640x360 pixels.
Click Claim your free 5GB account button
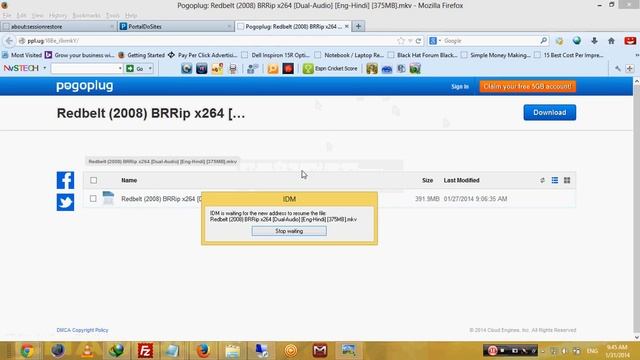[x=527, y=87]
